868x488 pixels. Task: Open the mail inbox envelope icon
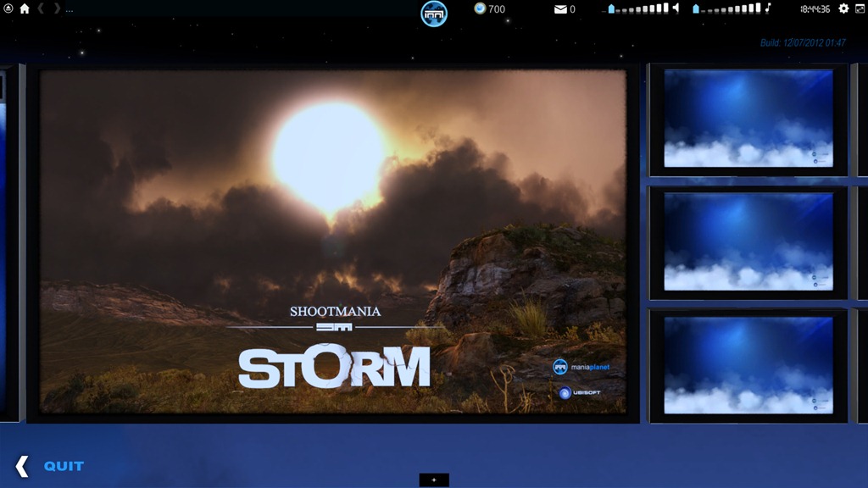559,9
